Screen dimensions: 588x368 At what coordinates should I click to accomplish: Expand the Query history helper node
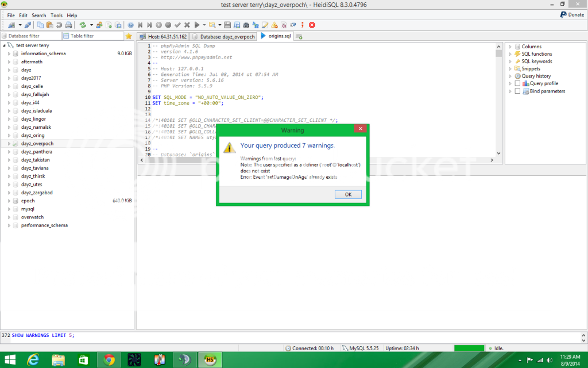click(x=510, y=76)
